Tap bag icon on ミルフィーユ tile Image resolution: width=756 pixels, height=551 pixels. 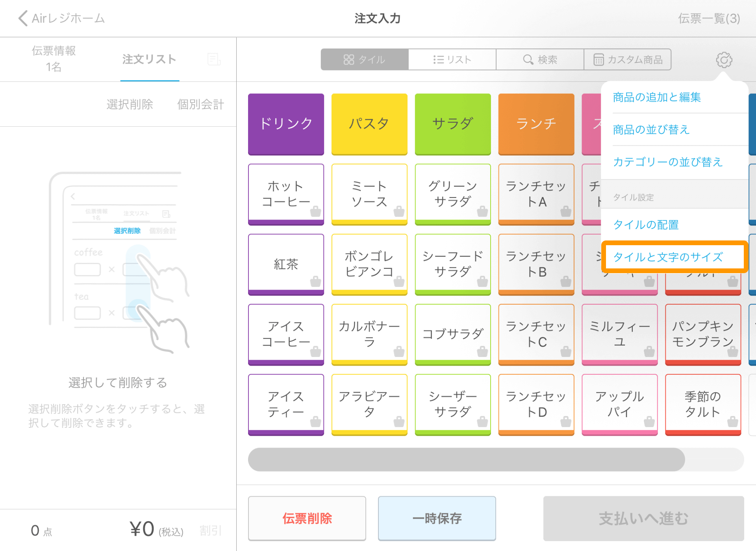[x=649, y=351]
